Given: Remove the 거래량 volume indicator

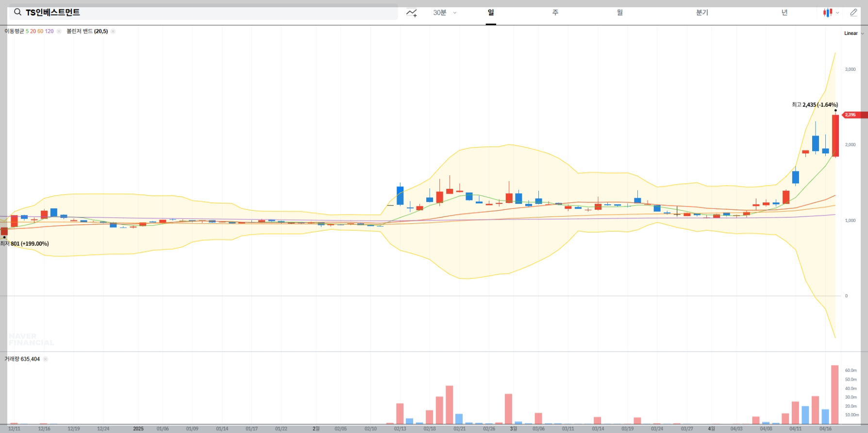Looking at the screenshot, I should tap(46, 359).
